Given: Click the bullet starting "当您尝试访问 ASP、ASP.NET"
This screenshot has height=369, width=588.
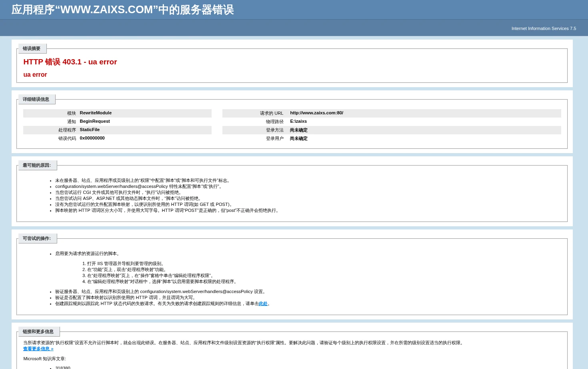Looking at the screenshot, I should point(129,199).
